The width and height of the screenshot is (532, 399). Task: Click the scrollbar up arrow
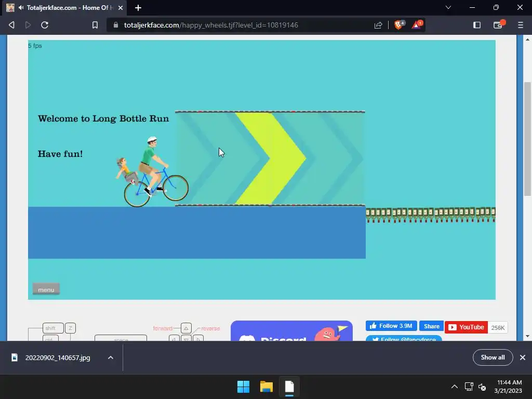tap(527, 39)
